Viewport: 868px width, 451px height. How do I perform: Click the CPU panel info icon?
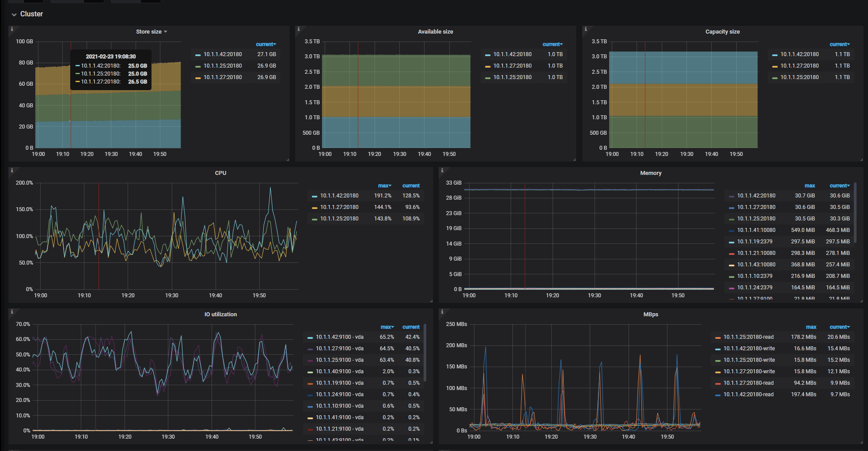click(x=12, y=171)
